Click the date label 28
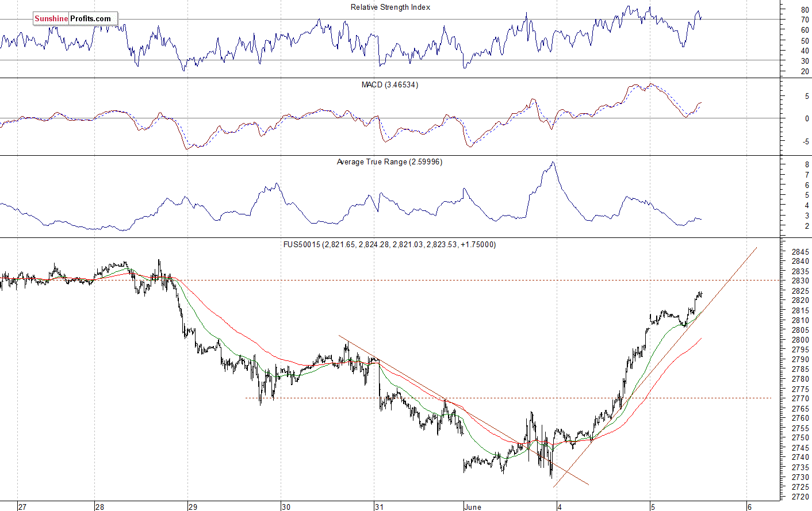812x511 pixels. click(99, 507)
